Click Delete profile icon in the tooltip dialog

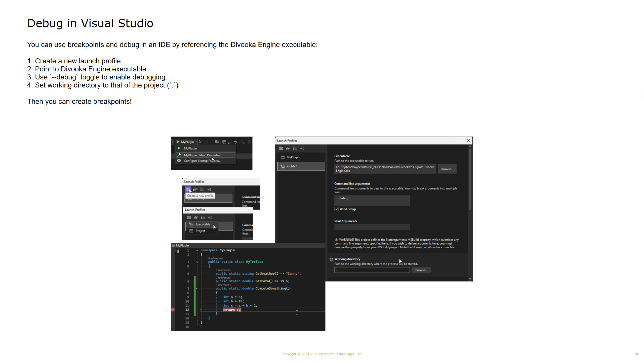tap(202, 189)
